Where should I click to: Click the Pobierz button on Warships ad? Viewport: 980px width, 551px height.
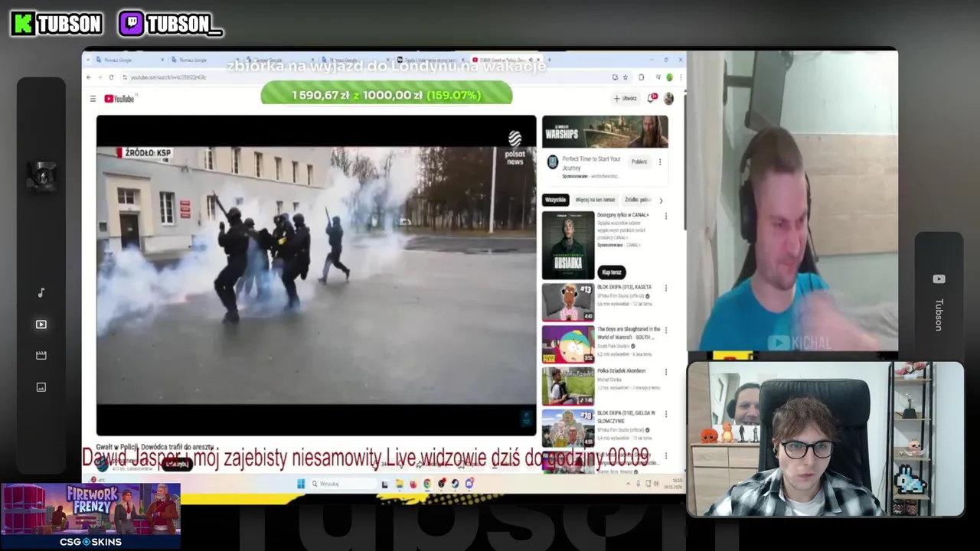point(639,161)
